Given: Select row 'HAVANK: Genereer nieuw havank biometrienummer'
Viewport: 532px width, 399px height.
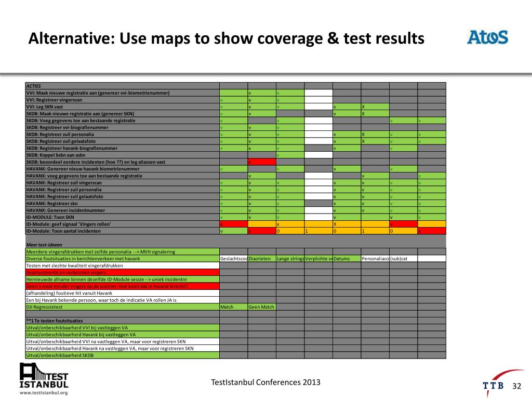Looking at the screenshot, I should coord(123,169).
